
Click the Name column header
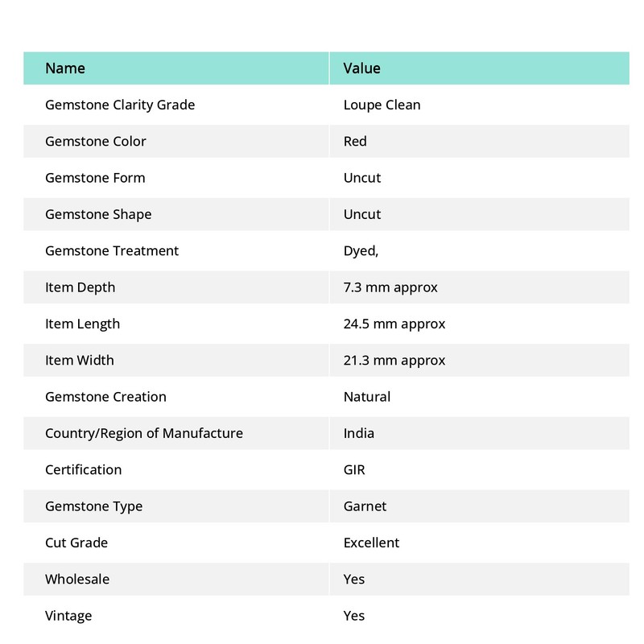coord(65,68)
